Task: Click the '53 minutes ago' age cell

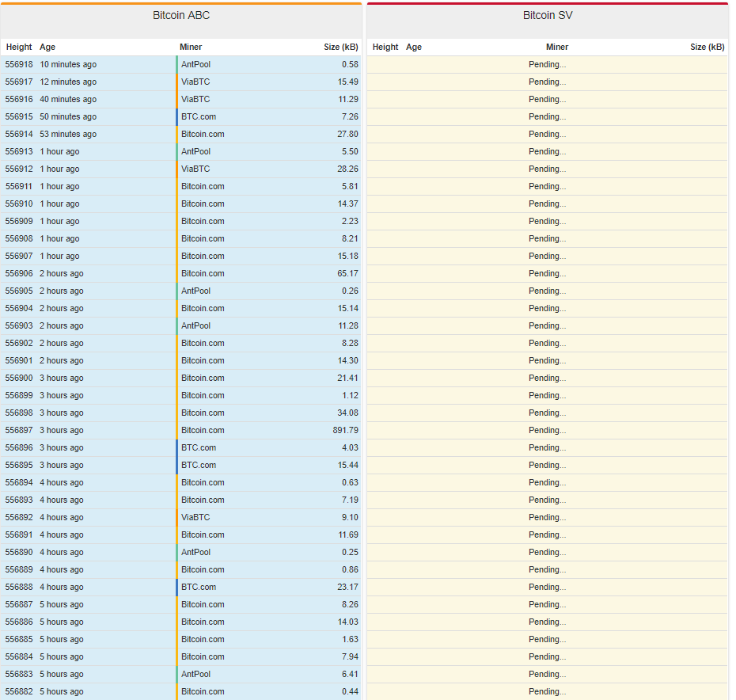Action: click(68, 134)
